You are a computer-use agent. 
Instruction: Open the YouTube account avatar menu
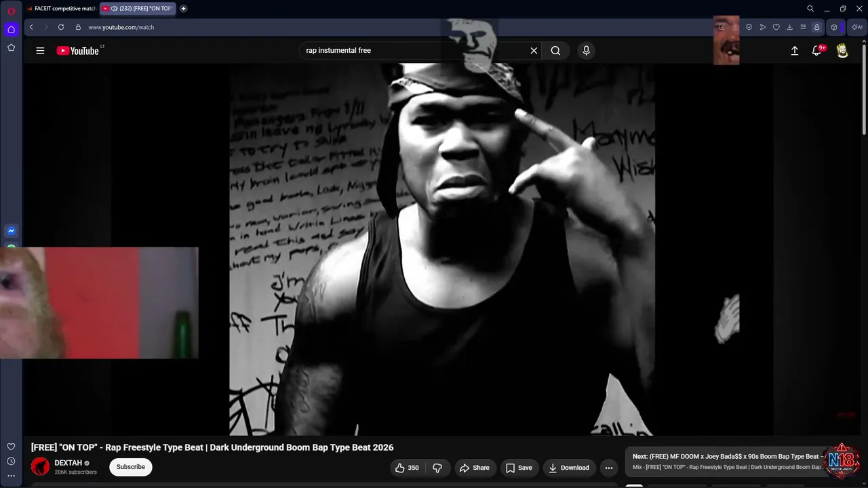click(842, 50)
